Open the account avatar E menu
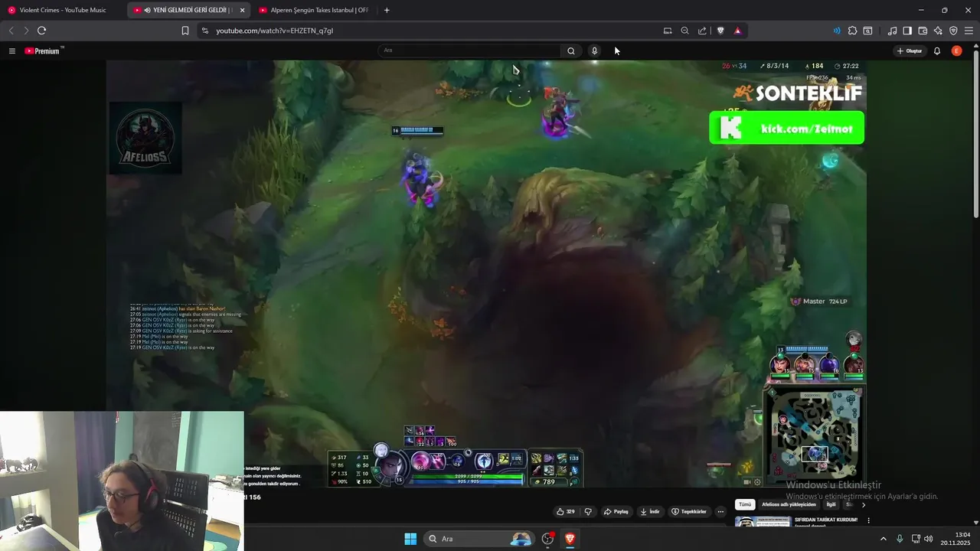This screenshot has width=980, height=551. (x=957, y=51)
